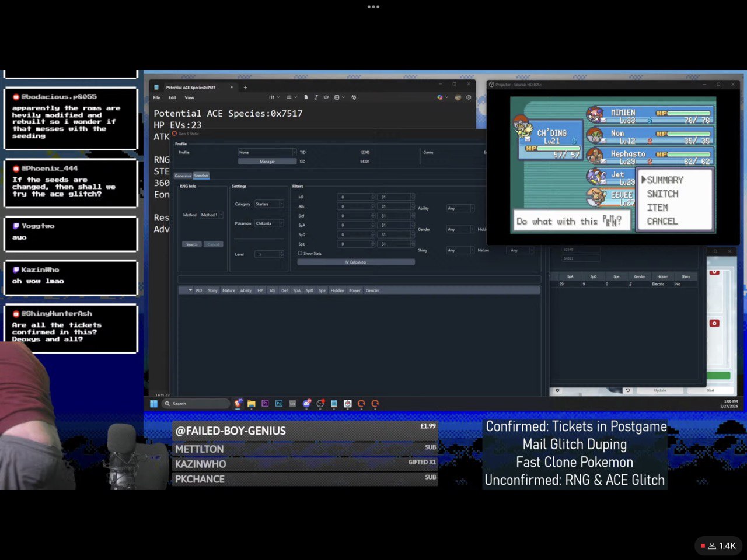747x560 pixels.
Task: Switch to the Searcher tab
Action: (201, 176)
